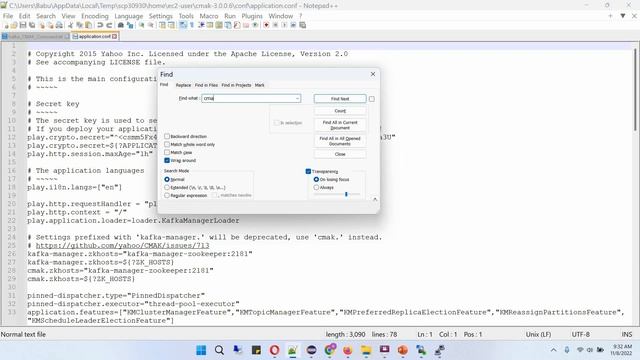Click the Print toolbar icon
The height and width of the screenshot is (360, 640).
pos(59,25)
